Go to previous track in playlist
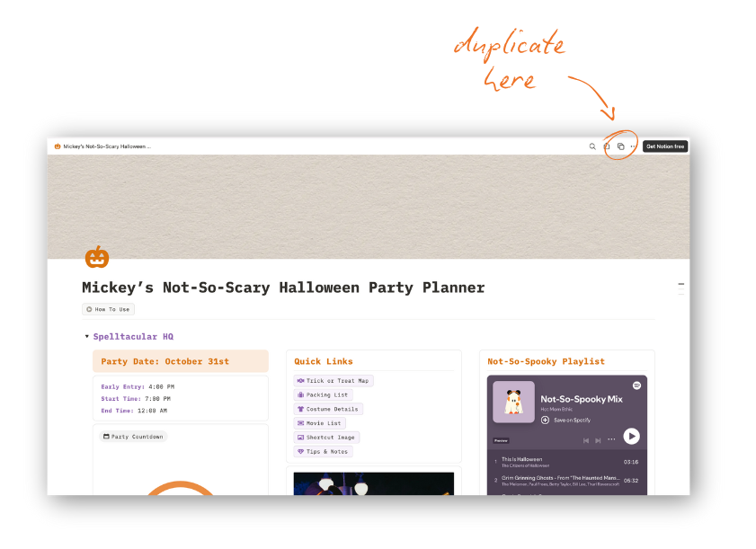The width and height of the screenshot is (756, 549). [x=586, y=440]
